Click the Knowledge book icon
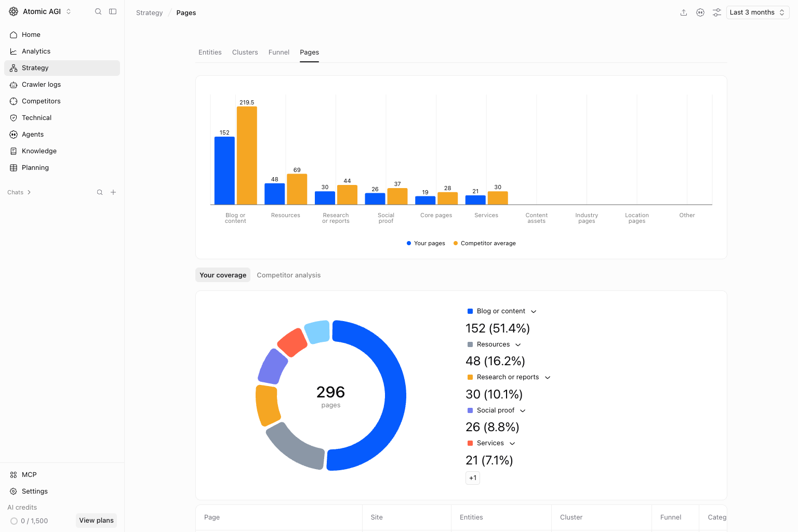 click(x=14, y=151)
